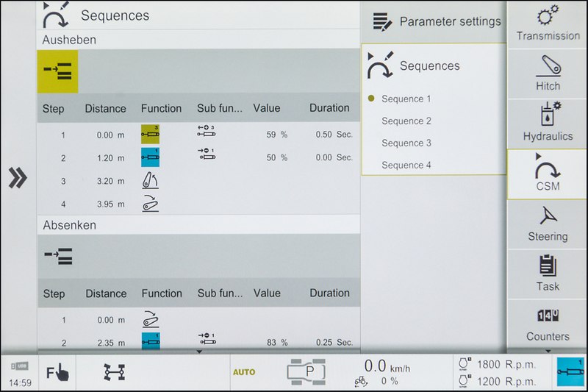Open the Task menu
The width and height of the screenshot is (588, 392).
(548, 274)
